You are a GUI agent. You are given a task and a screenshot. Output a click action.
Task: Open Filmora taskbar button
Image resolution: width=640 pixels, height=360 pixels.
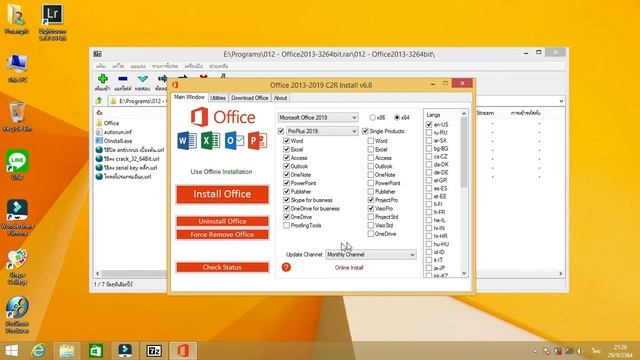pyautogui.click(x=125, y=351)
